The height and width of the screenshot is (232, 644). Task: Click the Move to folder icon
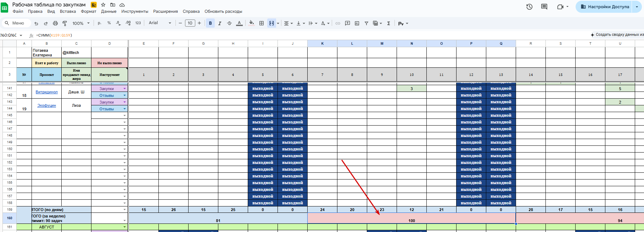(x=113, y=5)
